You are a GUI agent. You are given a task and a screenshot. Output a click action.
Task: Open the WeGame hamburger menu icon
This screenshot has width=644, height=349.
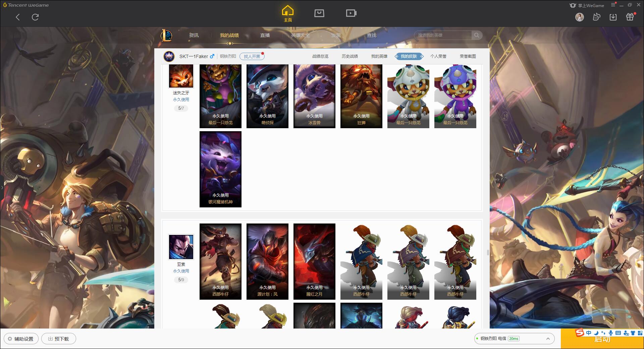[x=613, y=5]
